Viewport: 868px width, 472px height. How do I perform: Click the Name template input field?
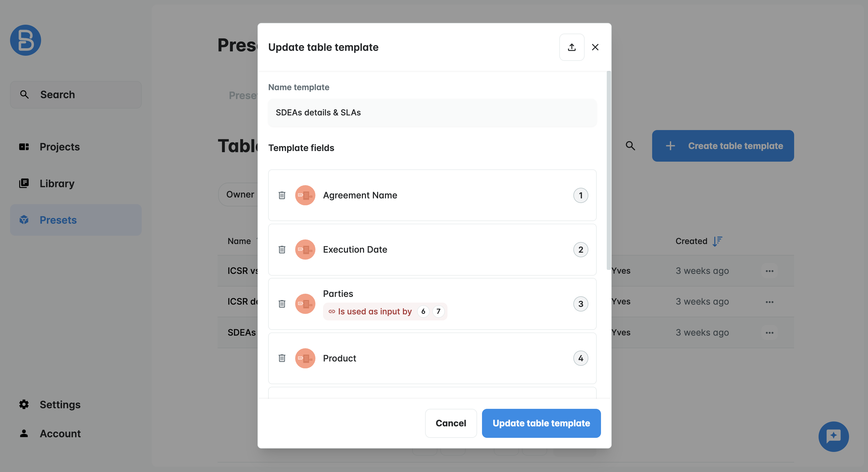[x=432, y=113]
